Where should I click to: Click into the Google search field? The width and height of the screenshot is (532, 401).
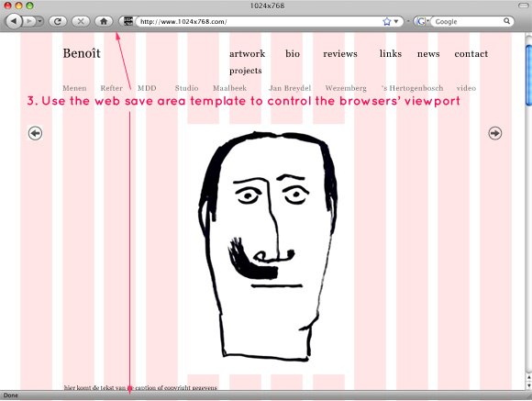(x=468, y=21)
